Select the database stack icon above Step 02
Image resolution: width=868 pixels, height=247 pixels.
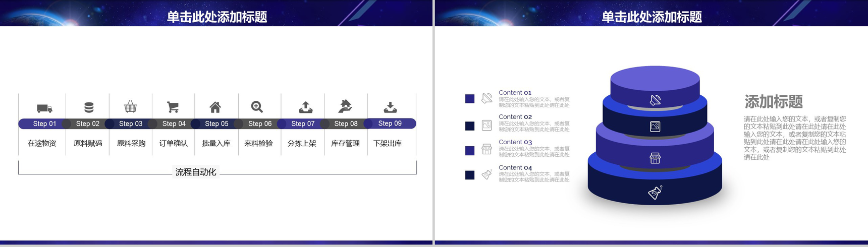[89, 107]
